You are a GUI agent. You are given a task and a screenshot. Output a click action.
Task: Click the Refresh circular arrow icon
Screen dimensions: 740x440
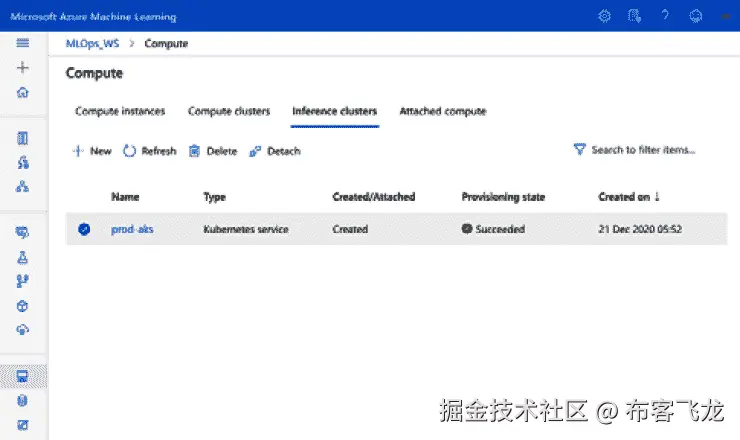click(129, 151)
